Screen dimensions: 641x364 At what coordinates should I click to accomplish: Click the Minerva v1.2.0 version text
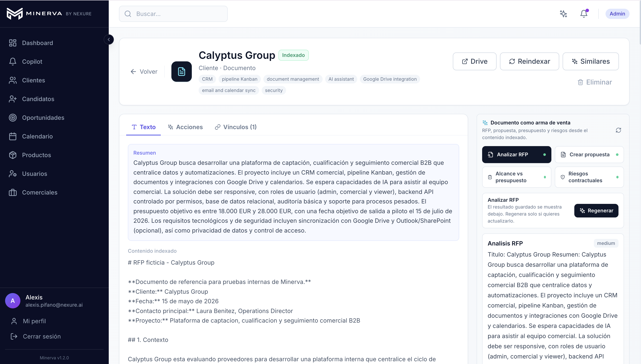(x=54, y=358)
